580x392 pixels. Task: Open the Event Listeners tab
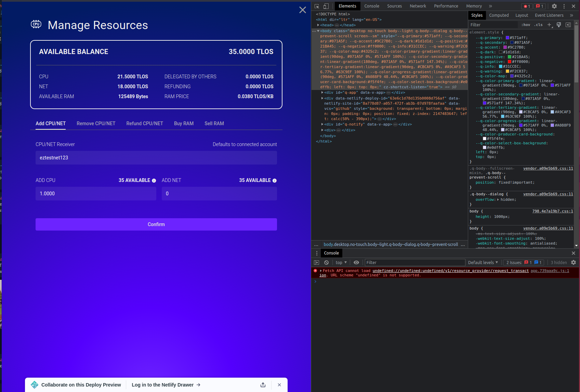(549, 15)
